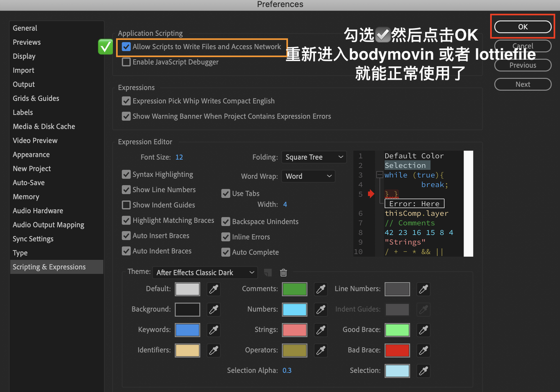560x392 pixels.
Task: Click the Keywords blue color swatch
Action: point(187,330)
